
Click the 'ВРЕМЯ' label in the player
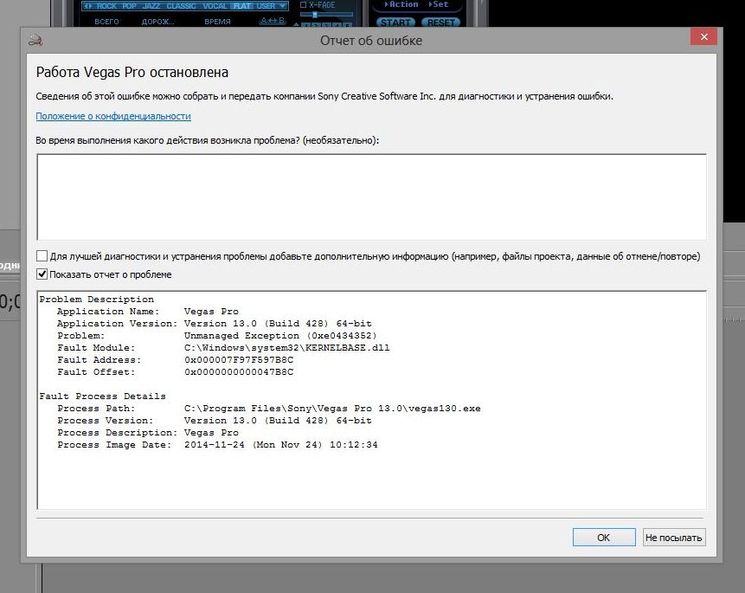pos(217,21)
